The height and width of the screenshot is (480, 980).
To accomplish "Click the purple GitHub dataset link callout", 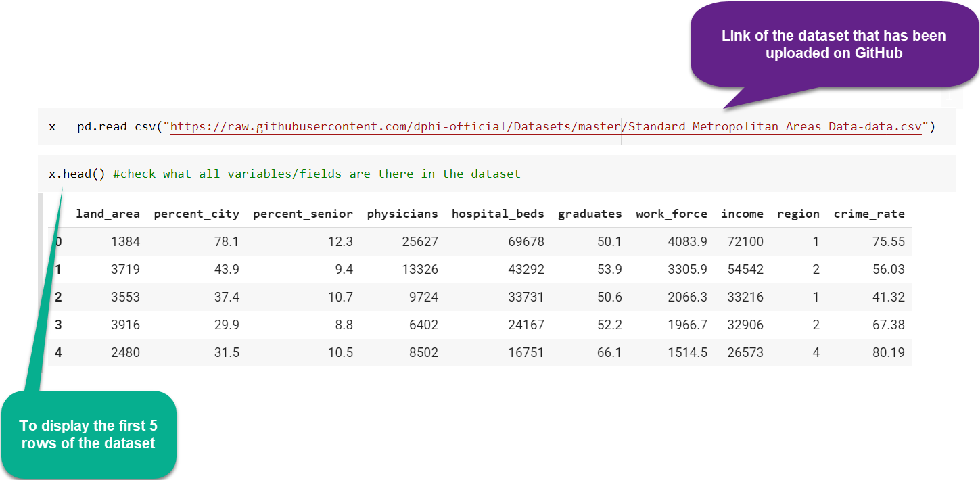I will tap(833, 45).
